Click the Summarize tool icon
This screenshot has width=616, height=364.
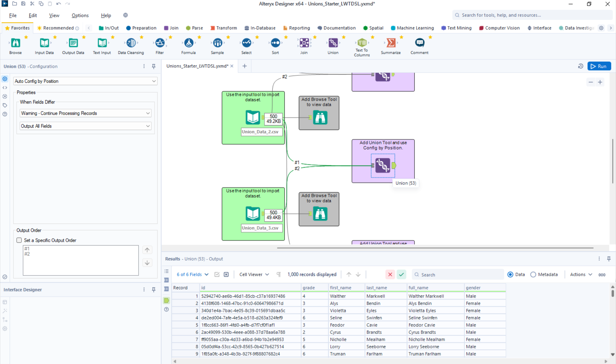coord(390,43)
